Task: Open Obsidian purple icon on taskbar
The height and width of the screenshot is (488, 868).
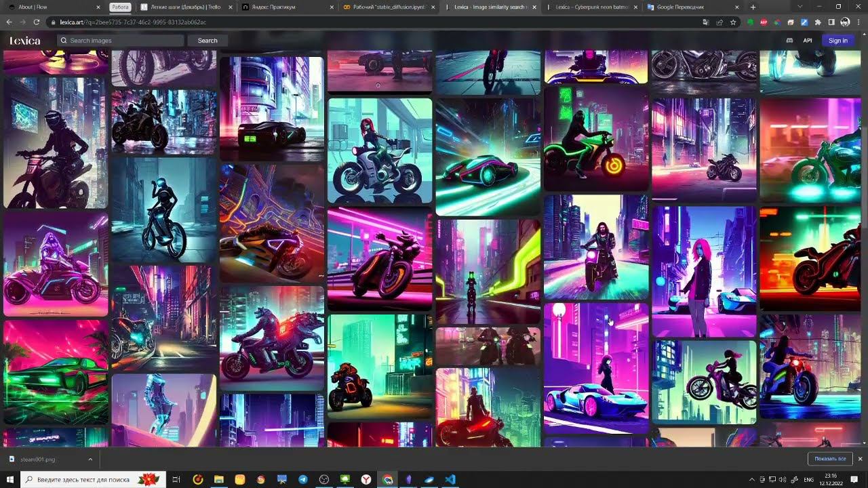Action: point(408,479)
